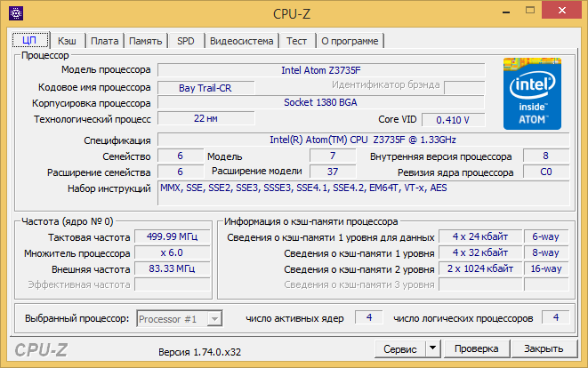Click the logical processors count value
The width and height of the screenshot is (588, 368).
click(556, 317)
